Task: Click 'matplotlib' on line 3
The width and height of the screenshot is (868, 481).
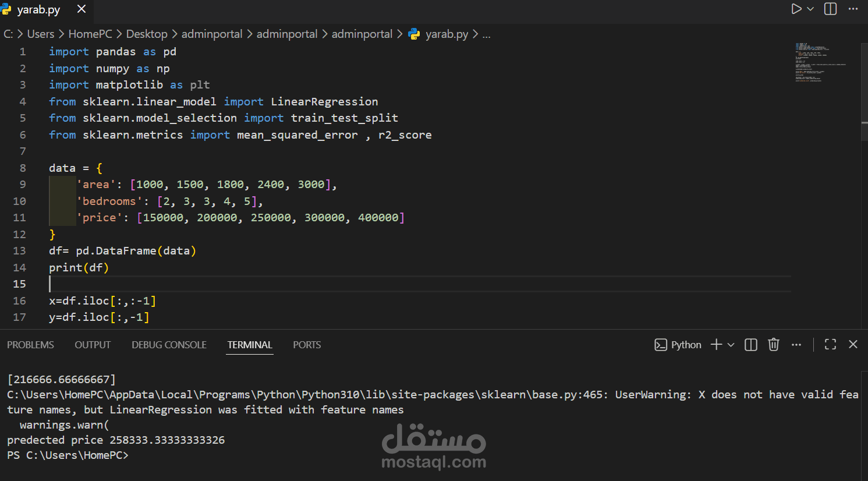Action: (129, 84)
